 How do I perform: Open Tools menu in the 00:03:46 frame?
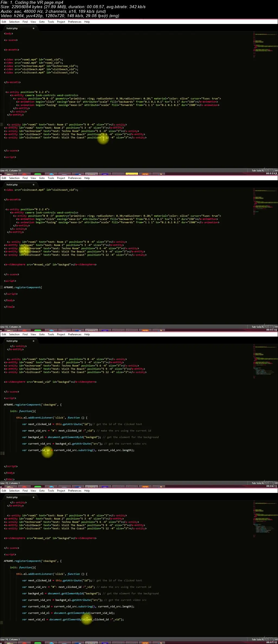tap(51, 178)
